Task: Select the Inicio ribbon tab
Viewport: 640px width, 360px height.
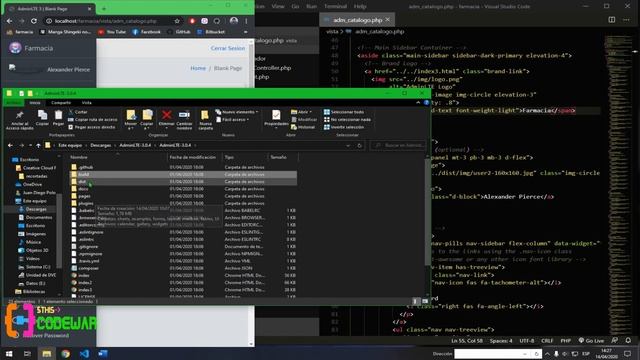Action: click(x=35, y=103)
